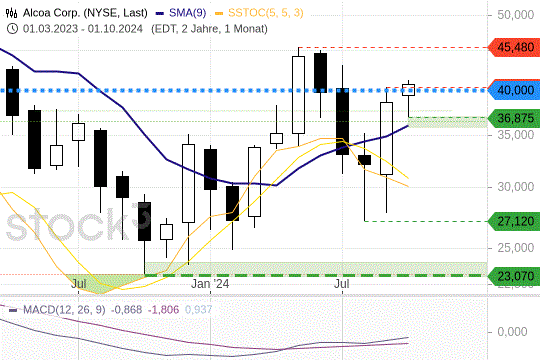Screen dimensions: 540x360
Task: Click the green 27,120 price label
Action: [x=515, y=221]
